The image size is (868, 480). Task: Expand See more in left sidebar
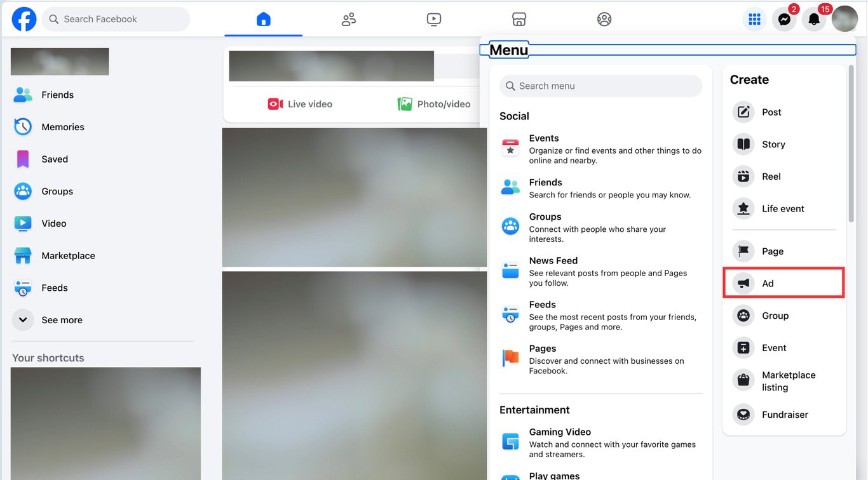pyautogui.click(x=102, y=320)
